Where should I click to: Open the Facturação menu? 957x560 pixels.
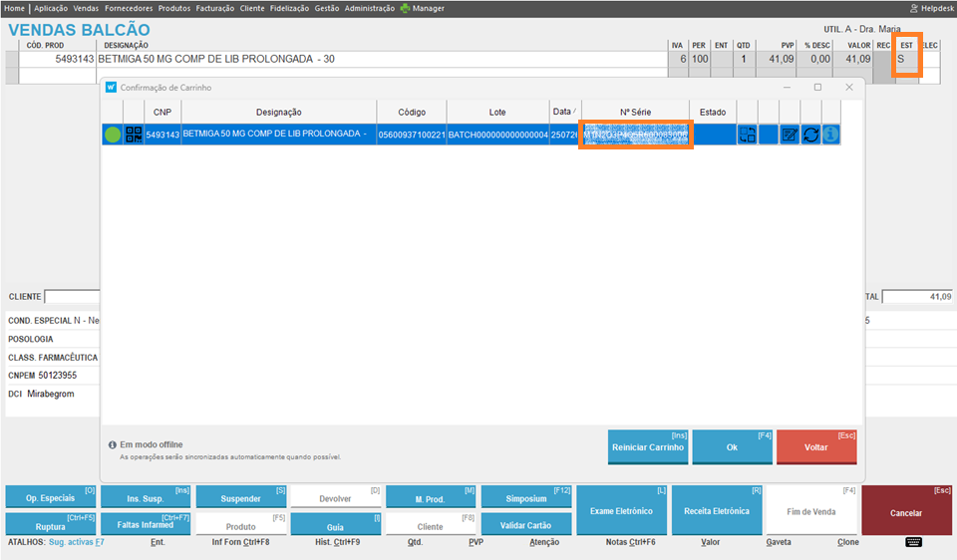[215, 8]
